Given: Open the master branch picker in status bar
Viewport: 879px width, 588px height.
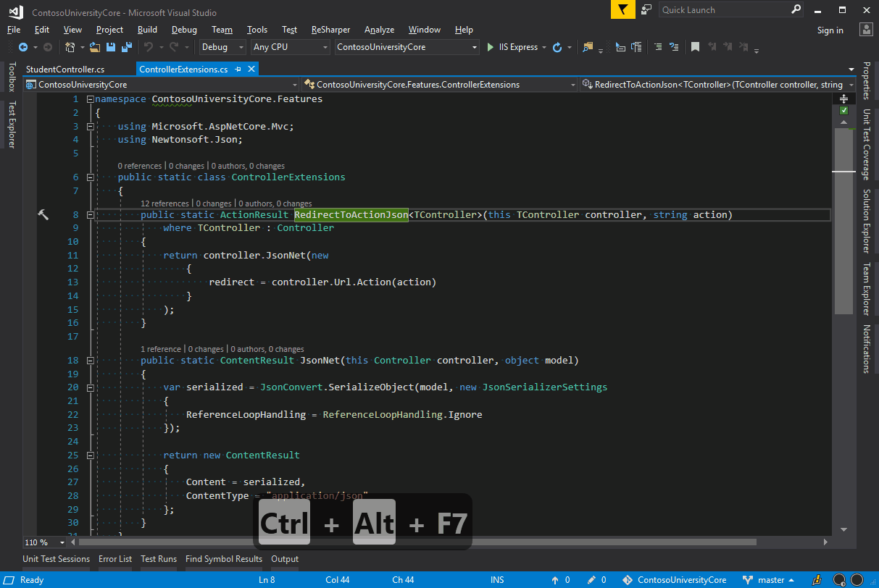Looking at the screenshot, I should pyautogui.click(x=770, y=580).
